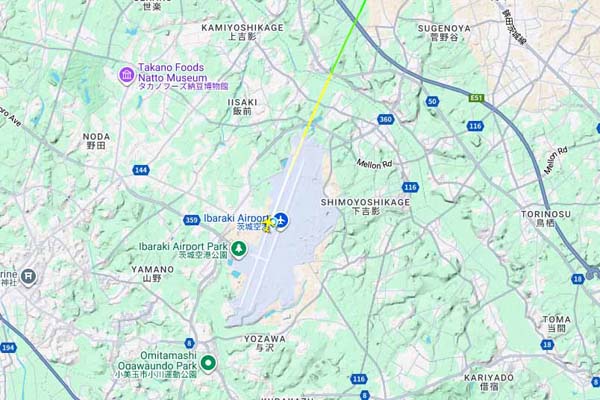600x400 pixels.
Task: Click the route 359 road shield
Action: point(191,220)
